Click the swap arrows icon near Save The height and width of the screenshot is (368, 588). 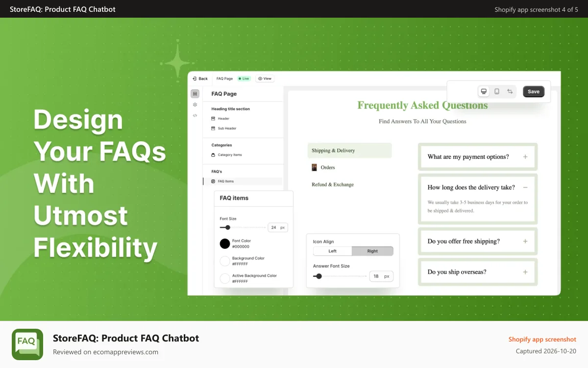point(510,92)
